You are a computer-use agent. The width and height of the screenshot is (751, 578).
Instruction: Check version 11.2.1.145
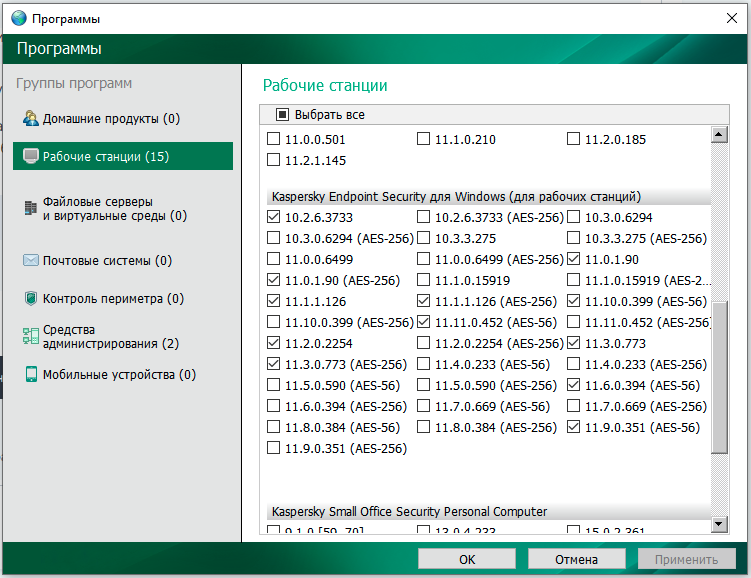coord(273,159)
